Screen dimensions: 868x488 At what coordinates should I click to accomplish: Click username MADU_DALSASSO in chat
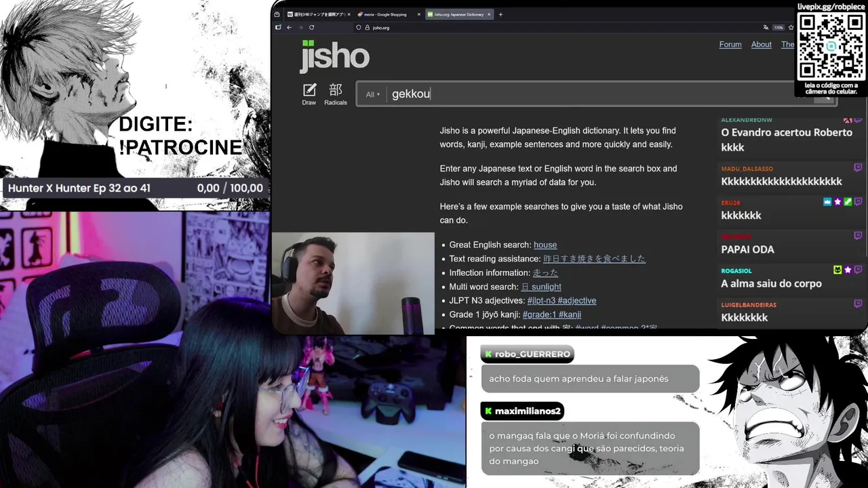pos(747,169)
